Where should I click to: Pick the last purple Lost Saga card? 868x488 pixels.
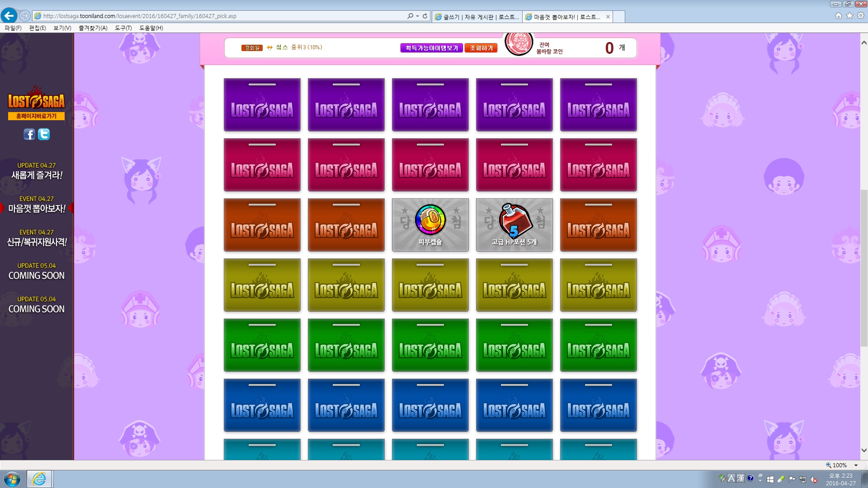coord(599,105)
